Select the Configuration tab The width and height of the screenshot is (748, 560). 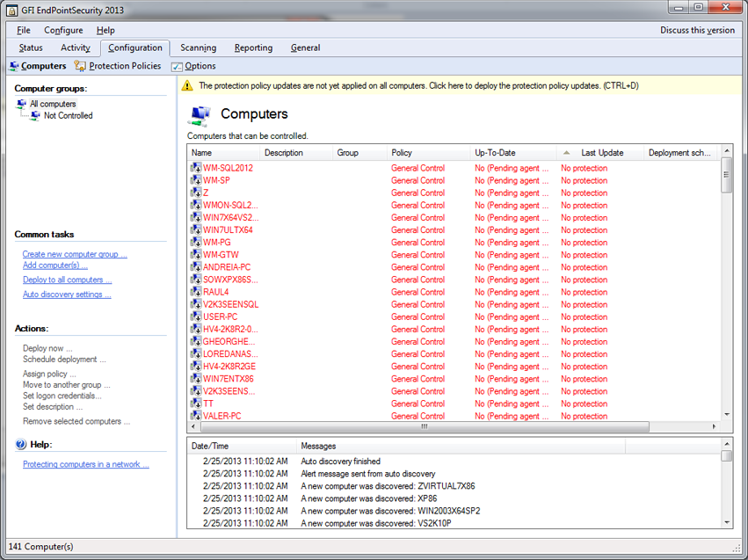pyautogui.click(x=135, y=47)
